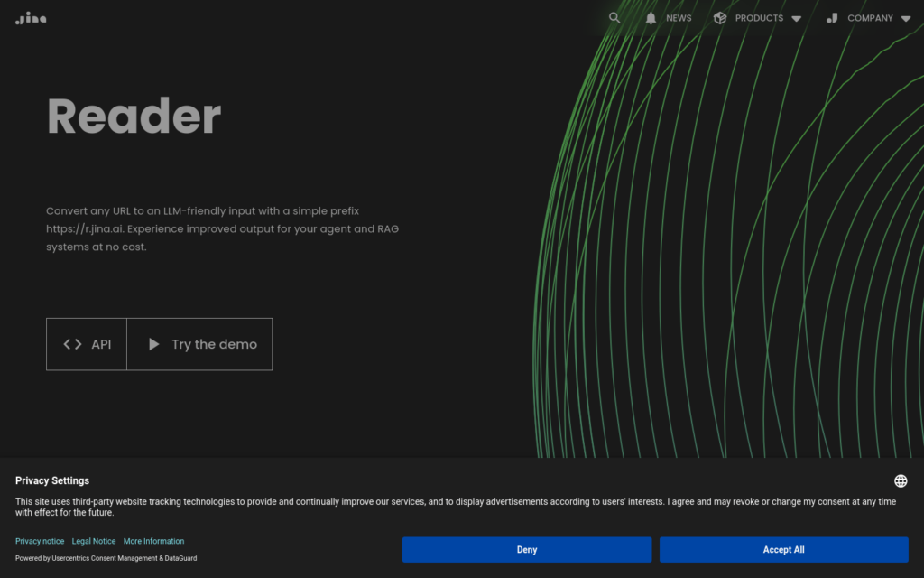Viewport: 924px width, 578px height.
Task: Click the Jina icon beside Company
Action: pos(832,18)
